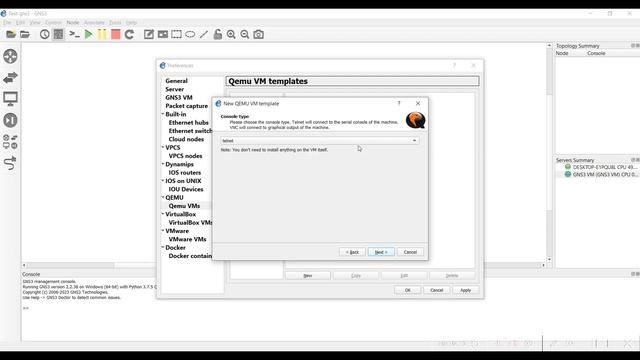Start all nodes with green play icon

coord(88,34)
